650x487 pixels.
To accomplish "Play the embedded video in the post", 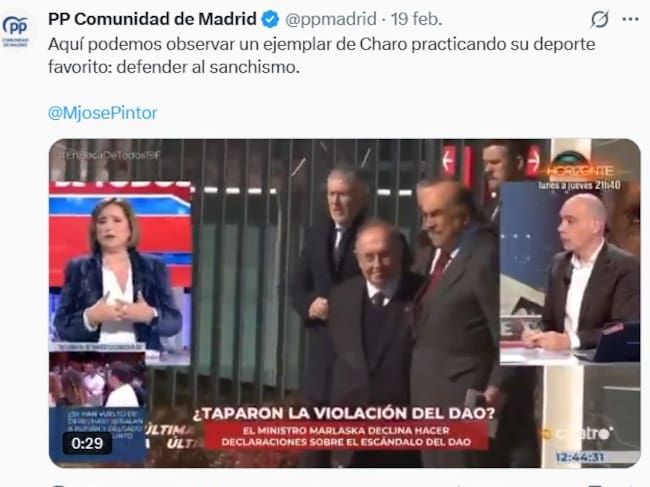I will click(x=345, y=303).
